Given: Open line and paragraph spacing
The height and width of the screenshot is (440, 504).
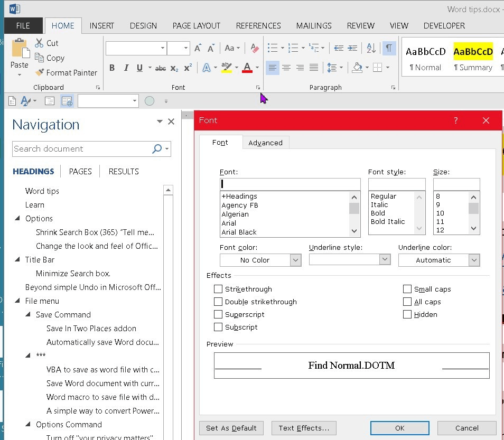Looking at the screenshot, I should [332, 68].
